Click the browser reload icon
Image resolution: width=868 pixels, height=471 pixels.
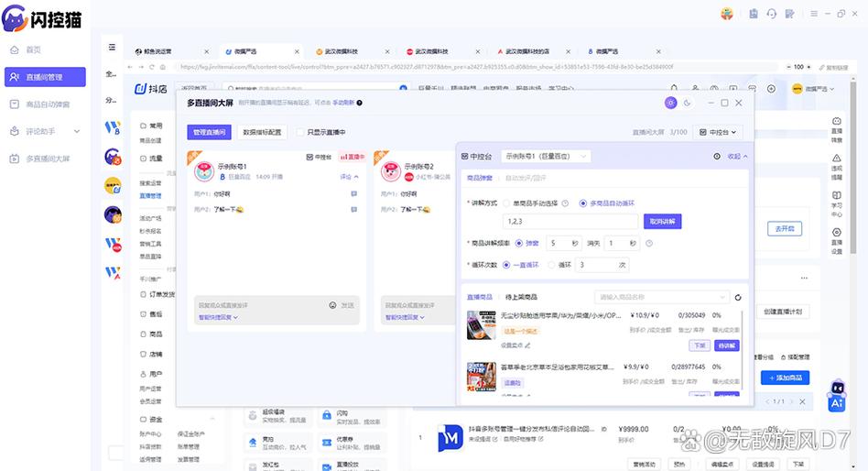click(x=152, y=67)
